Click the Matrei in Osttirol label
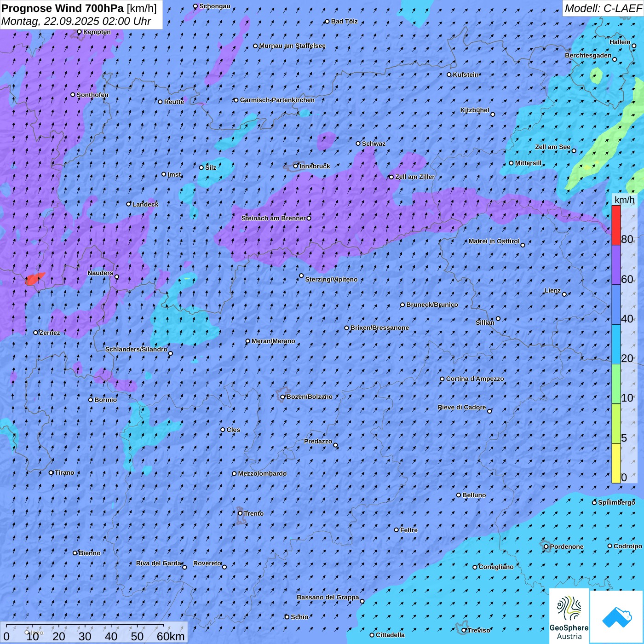Screen dimensions: 644x644 (x=494, y=241)
